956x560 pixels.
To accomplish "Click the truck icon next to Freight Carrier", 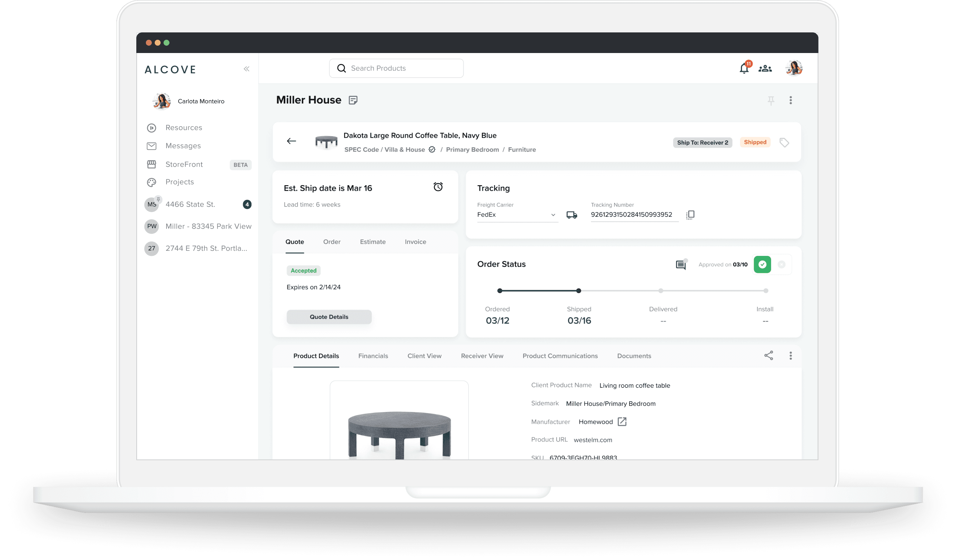I will pyautogui.click(x=572, y=215).
